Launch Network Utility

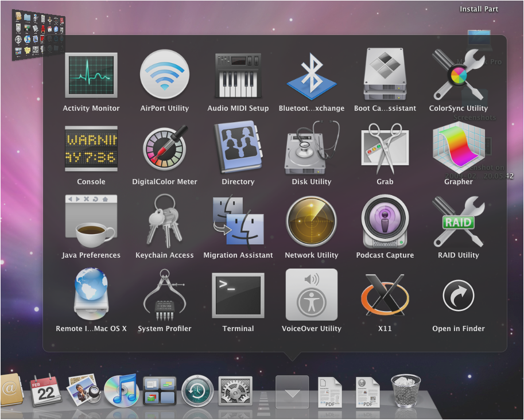[312, 223]
